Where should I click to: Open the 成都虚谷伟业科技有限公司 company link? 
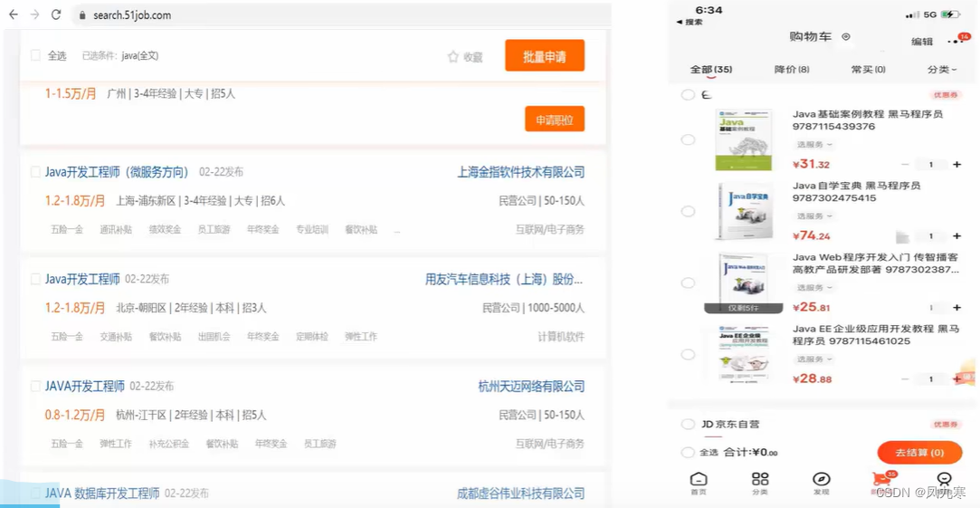click(x=521, y=493)
